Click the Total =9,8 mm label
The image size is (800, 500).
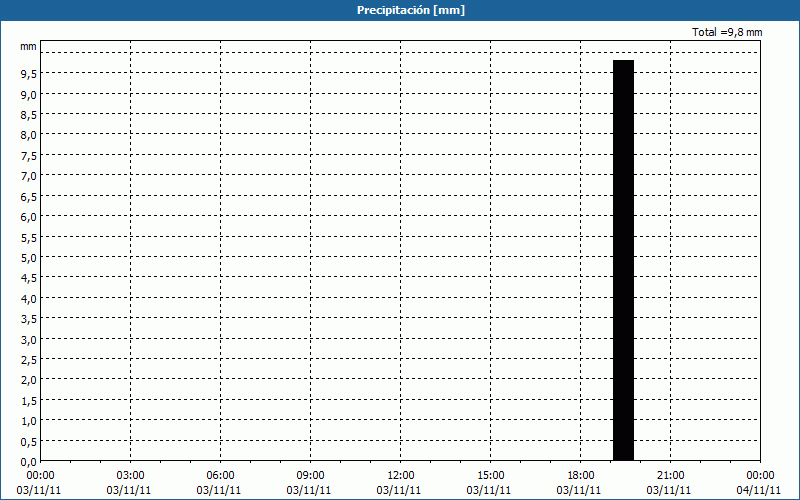tap(727, 33)
